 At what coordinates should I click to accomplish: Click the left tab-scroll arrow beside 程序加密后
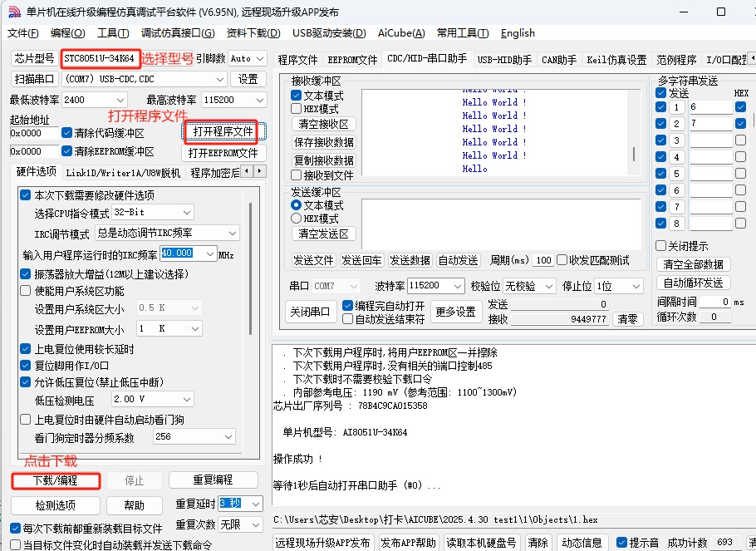pos(247,171)
